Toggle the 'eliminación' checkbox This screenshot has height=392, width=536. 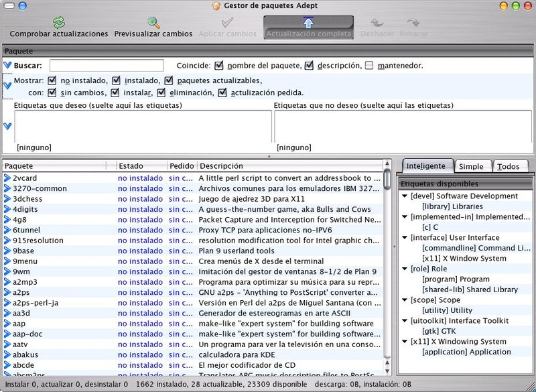(161, 92)
